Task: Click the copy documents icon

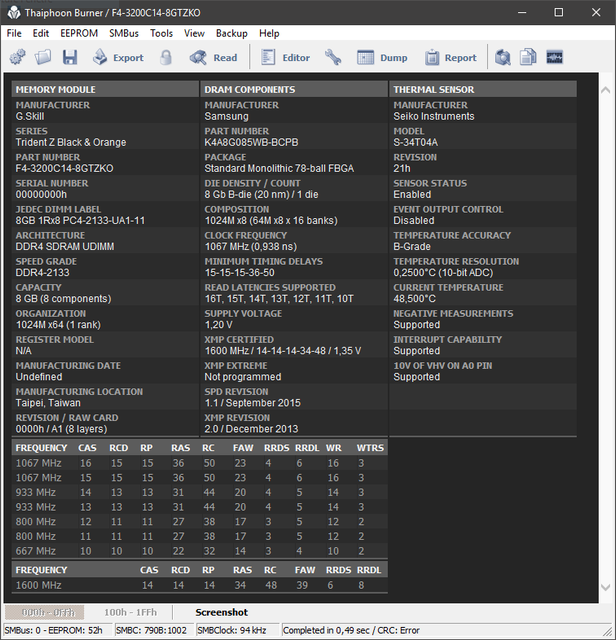Action: [528, 57]
